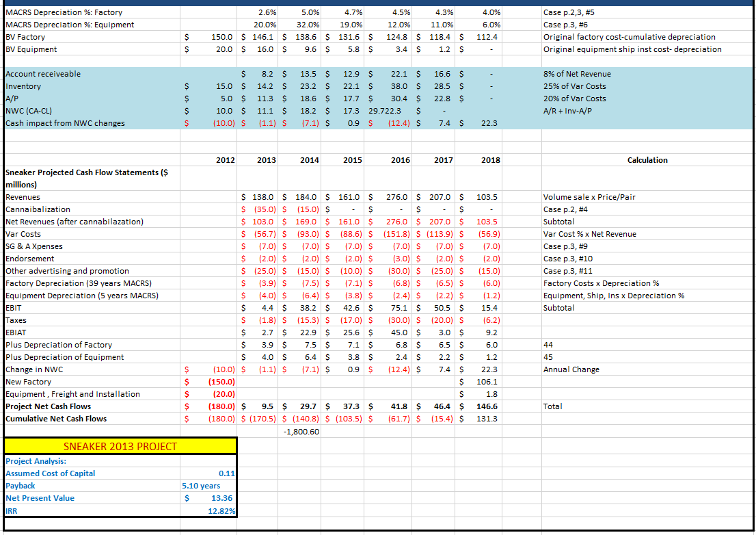This screenshot has width=756, height=535.
Task: Click the EBIT row label cell
Action: (14, 307)
